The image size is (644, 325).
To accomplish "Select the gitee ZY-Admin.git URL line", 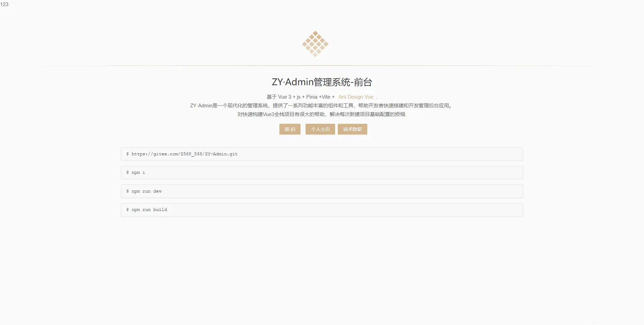I will (x=322, y=154).
